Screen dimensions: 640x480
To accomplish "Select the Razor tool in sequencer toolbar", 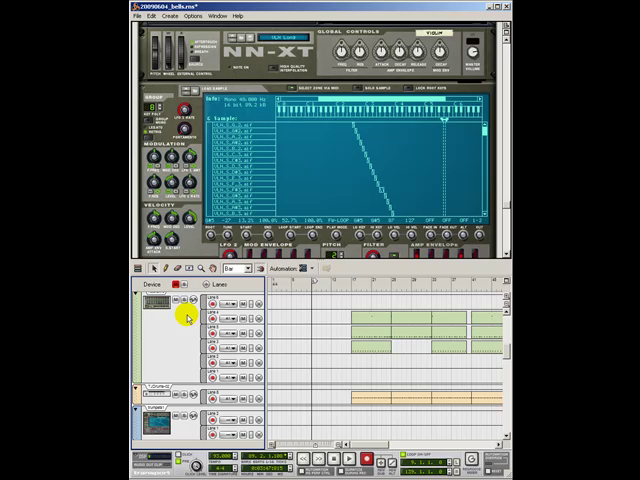I will click(x=189, y=269).
